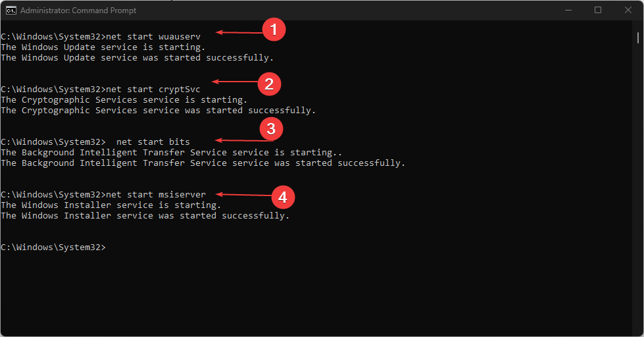644x337 pixels.
Task: Click the red circle numbered 4
Action: (x=283, y=196)
